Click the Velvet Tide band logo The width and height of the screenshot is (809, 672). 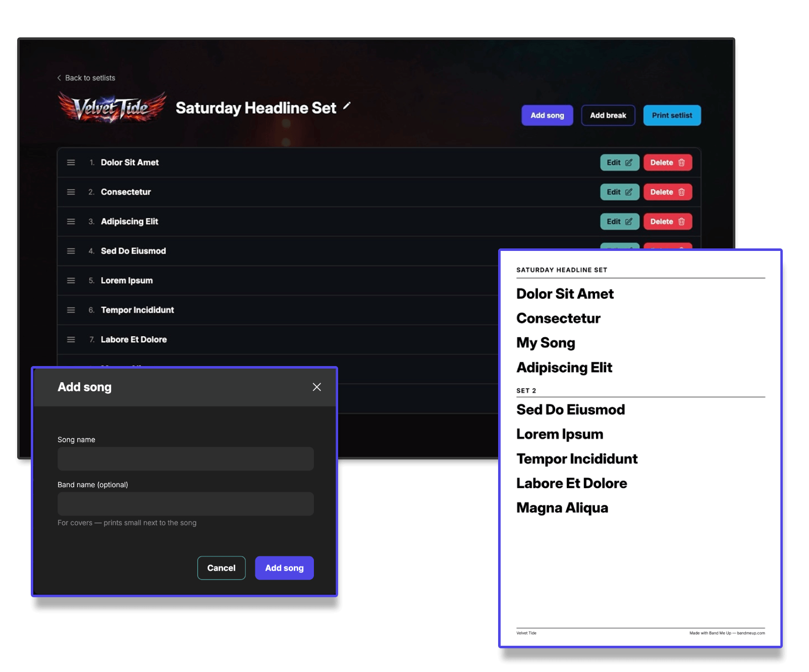[x=112, y=108]
